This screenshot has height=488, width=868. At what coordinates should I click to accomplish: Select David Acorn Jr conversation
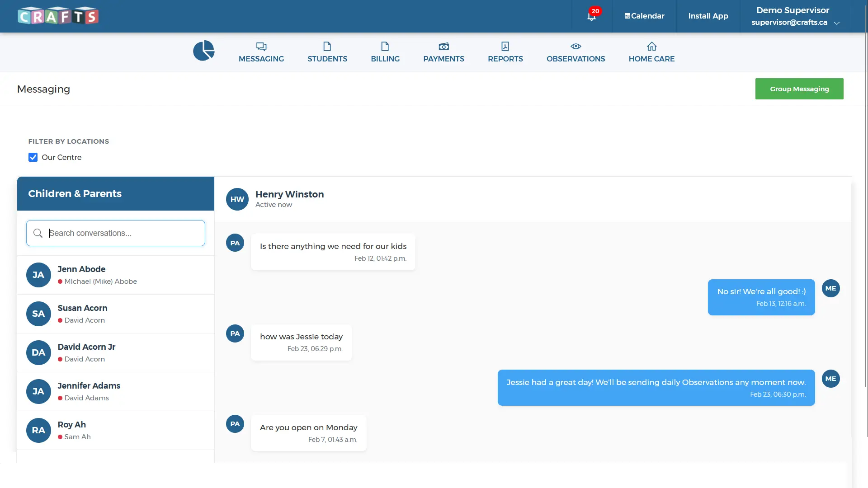tap(116, 352)
